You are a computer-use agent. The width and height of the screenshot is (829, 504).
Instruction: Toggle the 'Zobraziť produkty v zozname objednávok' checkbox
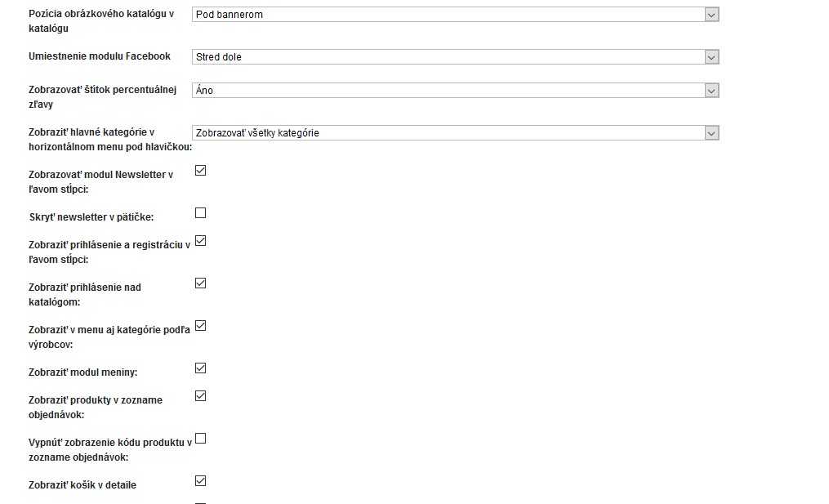201,396
